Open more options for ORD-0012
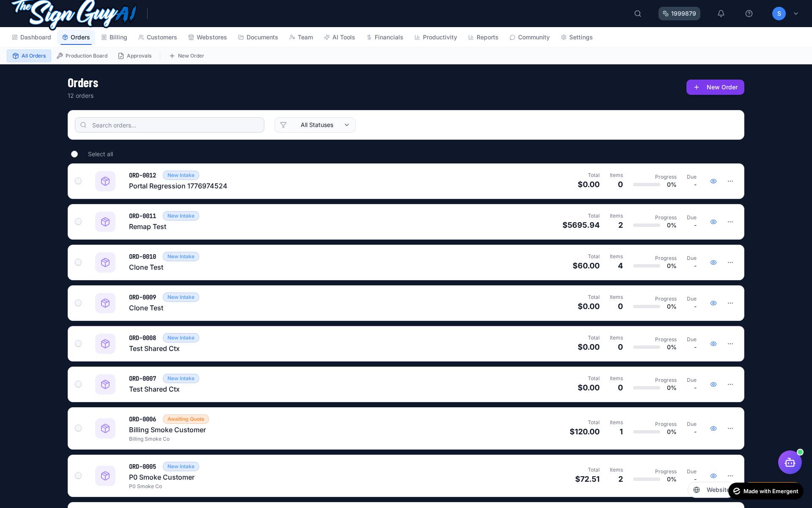Image resolution: width=812 pixels, height=508 pixels. click(x=730, y=181)
